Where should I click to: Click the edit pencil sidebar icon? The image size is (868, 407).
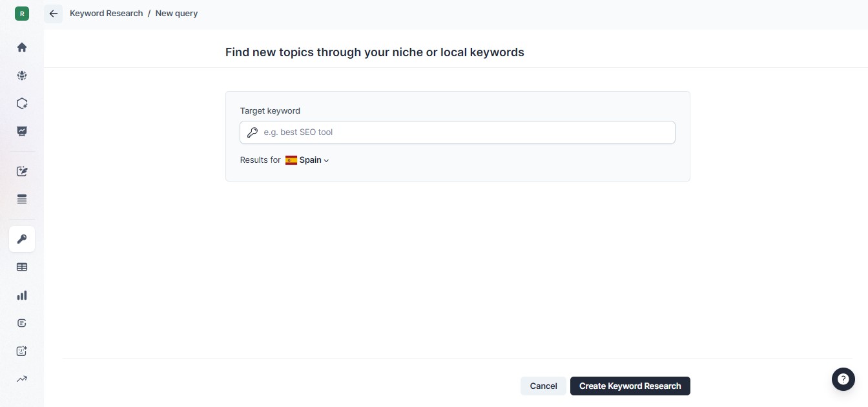[x=22, y=171]
